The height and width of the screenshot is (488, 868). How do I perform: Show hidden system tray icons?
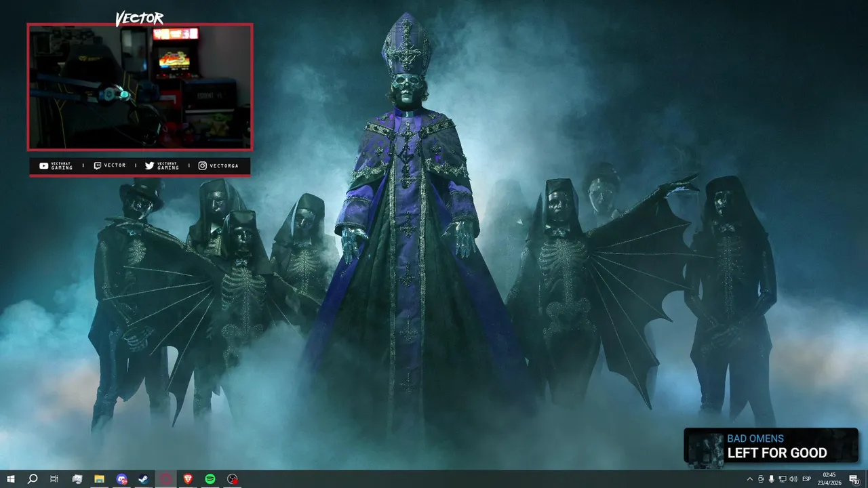coord(750,479)
